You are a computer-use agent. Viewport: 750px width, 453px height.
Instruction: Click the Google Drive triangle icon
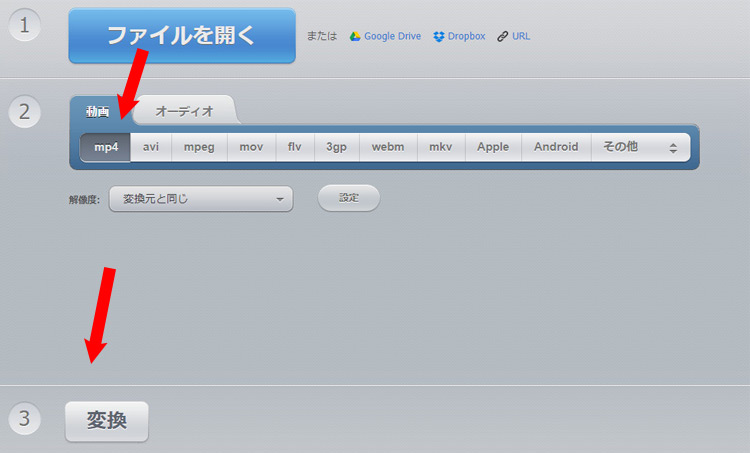pos(355,36)
